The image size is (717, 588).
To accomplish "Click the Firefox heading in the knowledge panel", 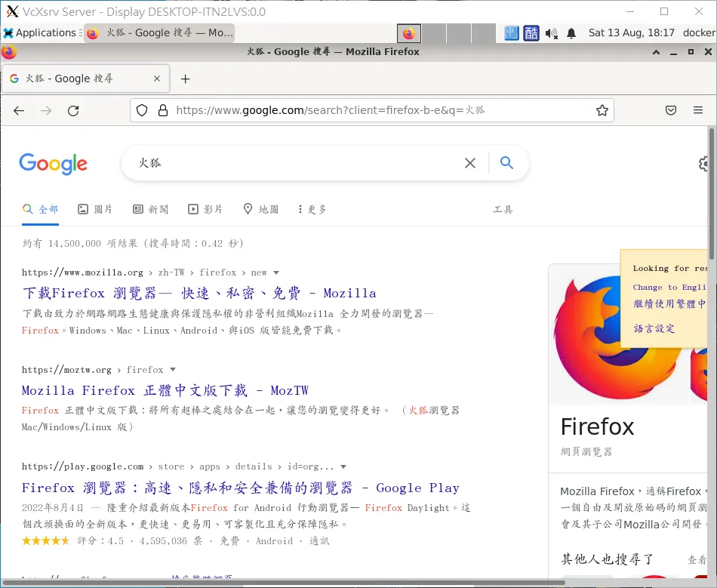I will tap(597, 427).
